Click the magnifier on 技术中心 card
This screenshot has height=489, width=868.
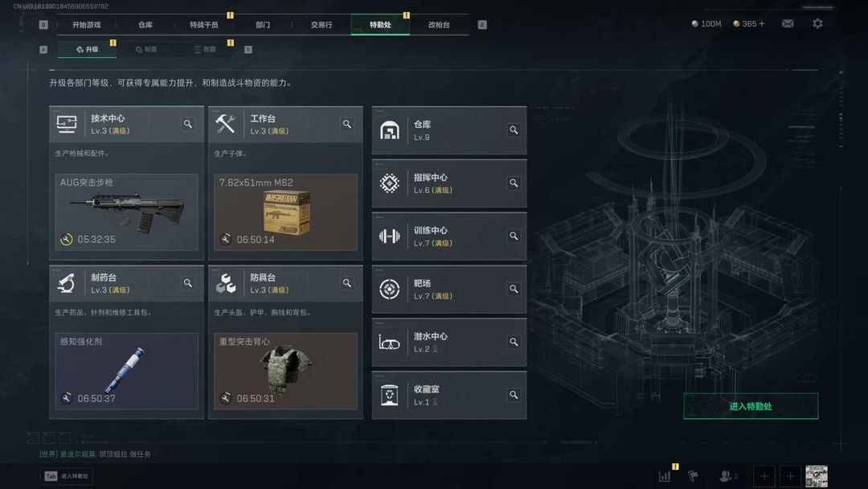[188, 124]
